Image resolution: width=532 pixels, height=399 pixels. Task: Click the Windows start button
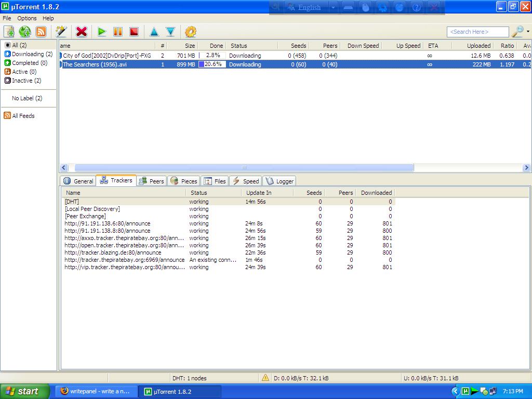25,391
